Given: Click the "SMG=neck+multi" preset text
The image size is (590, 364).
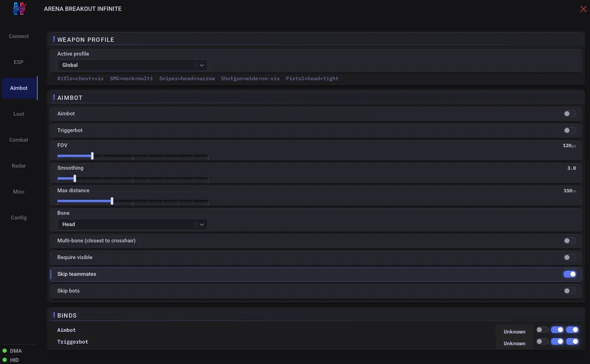Looking at the screenshot, I should (131, 79).
